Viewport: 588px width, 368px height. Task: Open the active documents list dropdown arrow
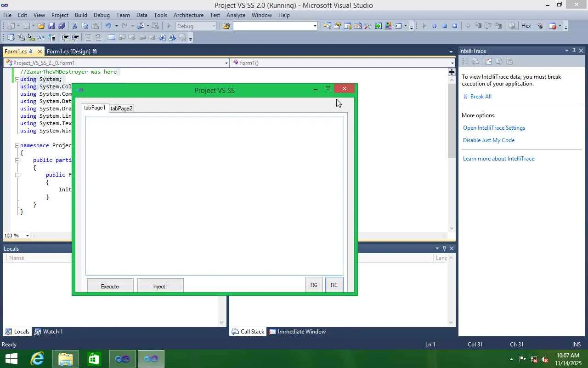(x=451, y=52)
